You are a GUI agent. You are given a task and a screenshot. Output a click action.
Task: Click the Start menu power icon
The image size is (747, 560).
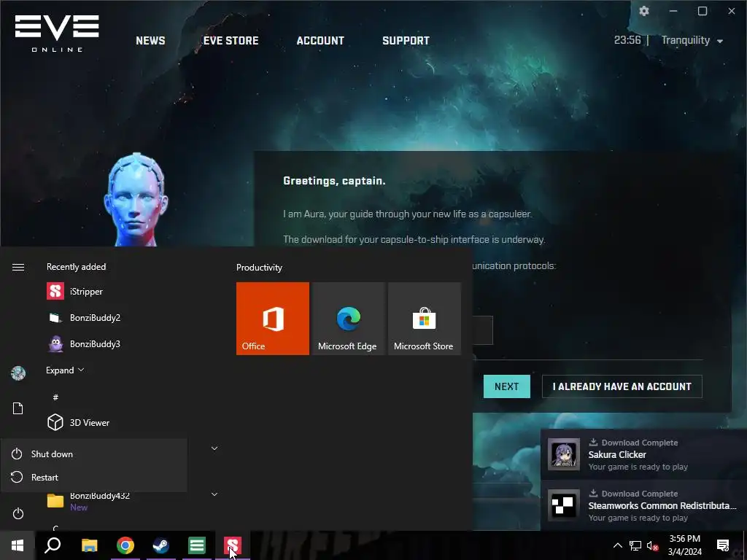coord(18,513)
